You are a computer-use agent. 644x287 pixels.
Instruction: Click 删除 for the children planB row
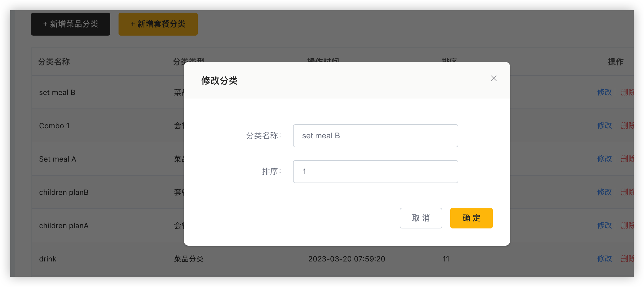628,192
